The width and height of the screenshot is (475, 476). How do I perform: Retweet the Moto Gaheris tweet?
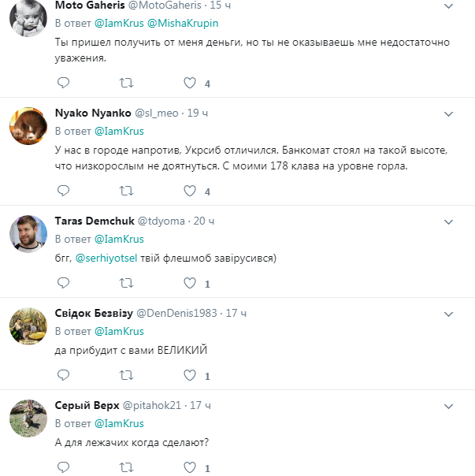pyautogui.click(x=126, y=83)
